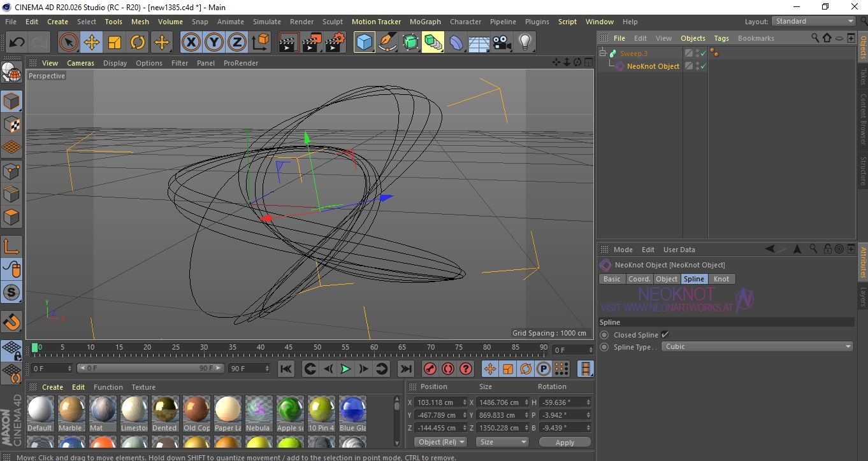The image size is (868, 461).
Task: Activate the Scale tool in top toolbar
Action: tap(115, 43)
